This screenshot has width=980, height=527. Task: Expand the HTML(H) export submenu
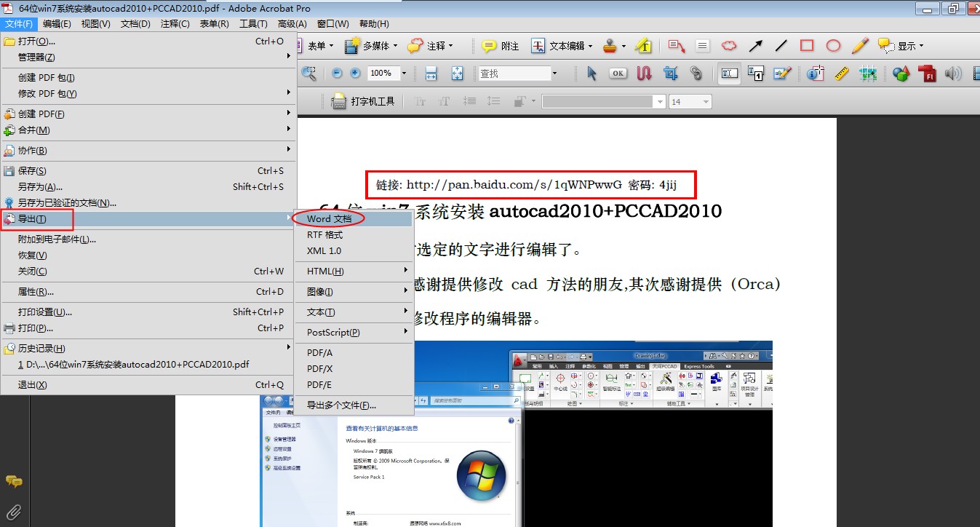tap(354, 272)
